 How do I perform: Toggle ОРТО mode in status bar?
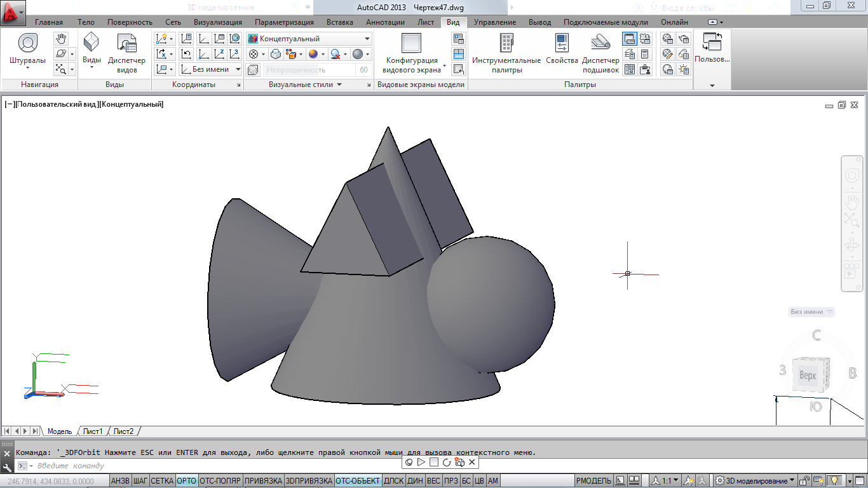click(186, 481)
